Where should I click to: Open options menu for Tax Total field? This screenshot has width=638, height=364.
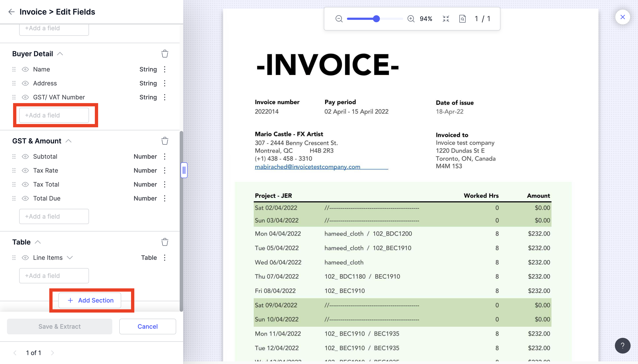pos(165,184)
